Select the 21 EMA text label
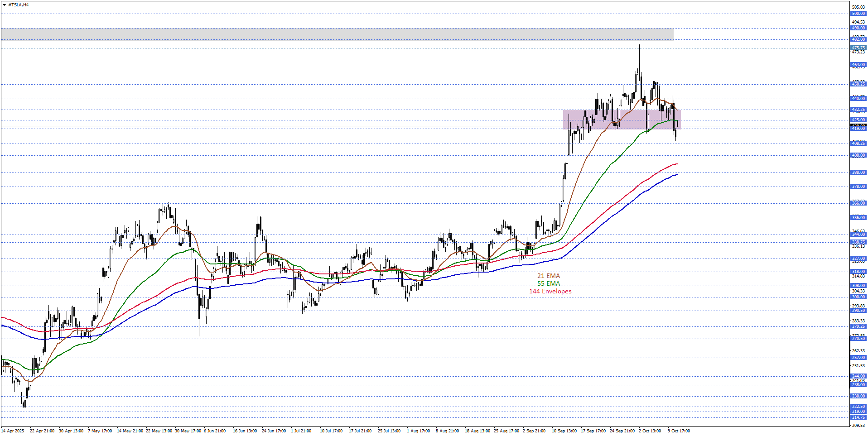The width and height of the screenshot is (868, 436). click(548, 276)
